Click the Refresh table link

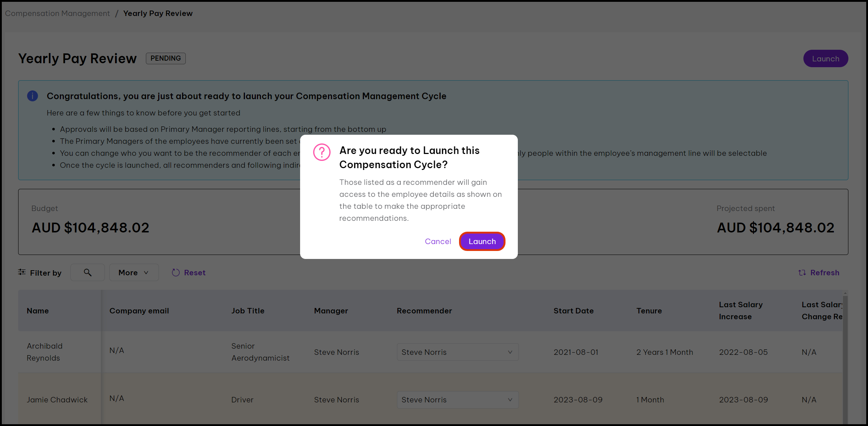[824, 273]
